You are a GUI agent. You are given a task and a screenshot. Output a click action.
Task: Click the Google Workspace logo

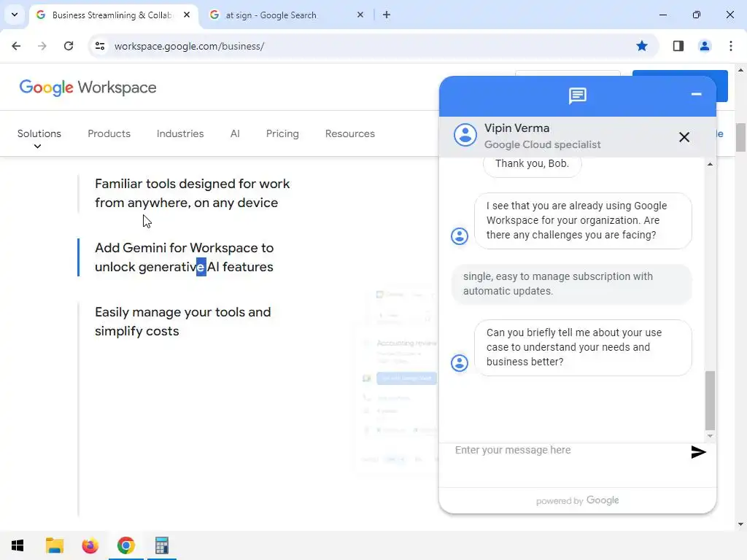coord(88,87)
